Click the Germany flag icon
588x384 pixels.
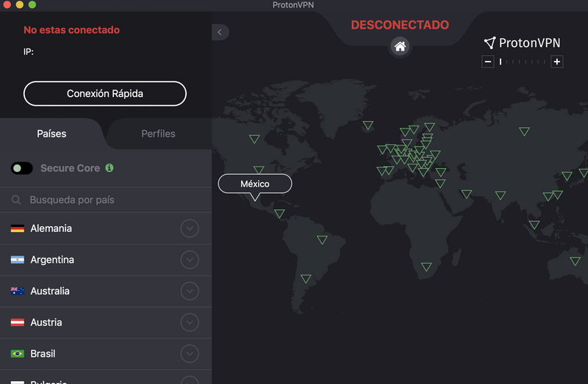click(17, 228)
